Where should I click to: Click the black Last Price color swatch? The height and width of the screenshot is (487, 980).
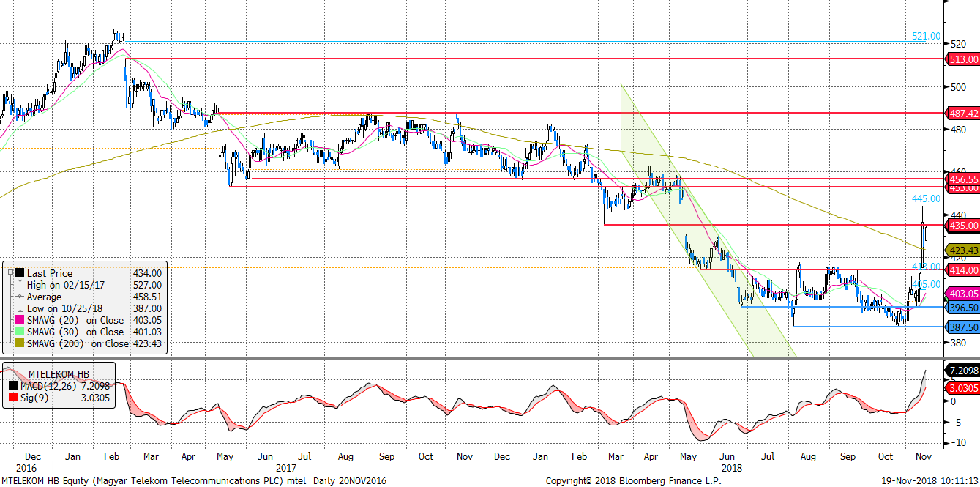pos(19,273)
